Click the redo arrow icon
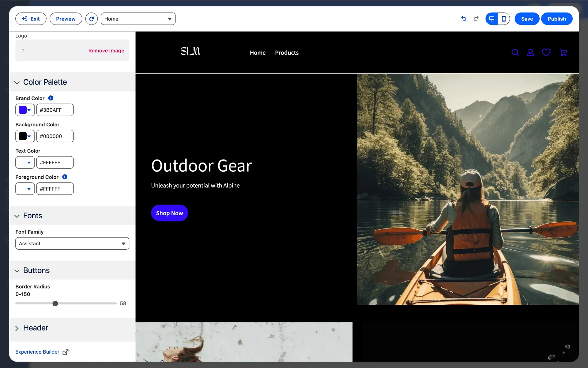588x368 pixels. pos(476,19)
